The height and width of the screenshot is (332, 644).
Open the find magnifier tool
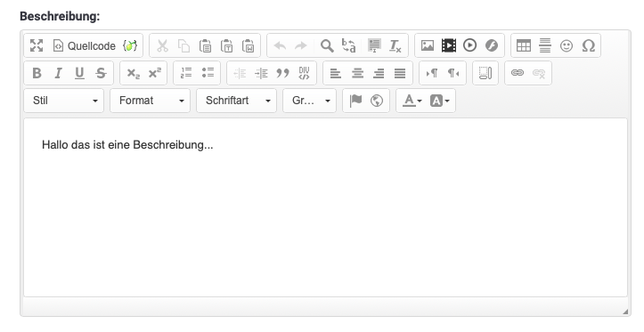pyautogui.click(x=327, y=45)
